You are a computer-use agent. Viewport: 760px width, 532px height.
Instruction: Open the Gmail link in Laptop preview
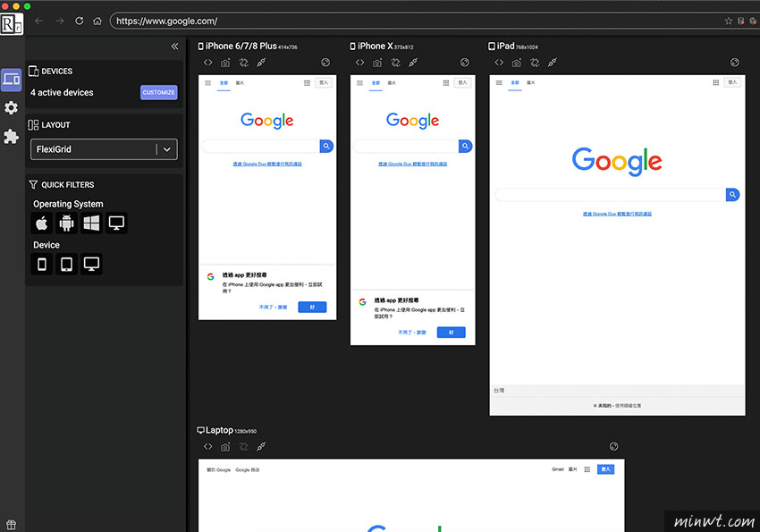558,469
